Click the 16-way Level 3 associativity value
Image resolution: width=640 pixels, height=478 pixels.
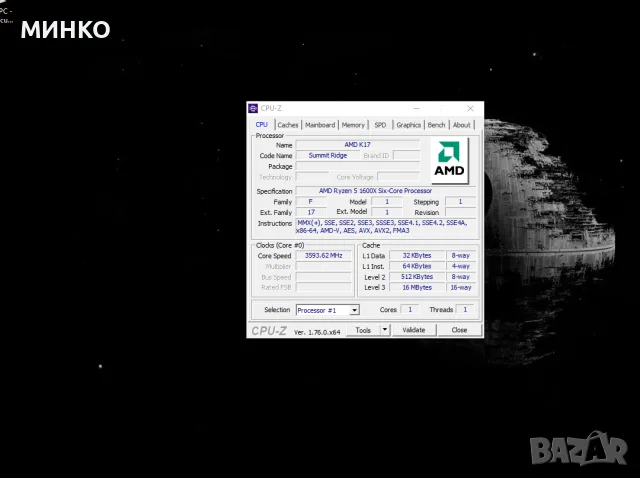coord(461,287)
